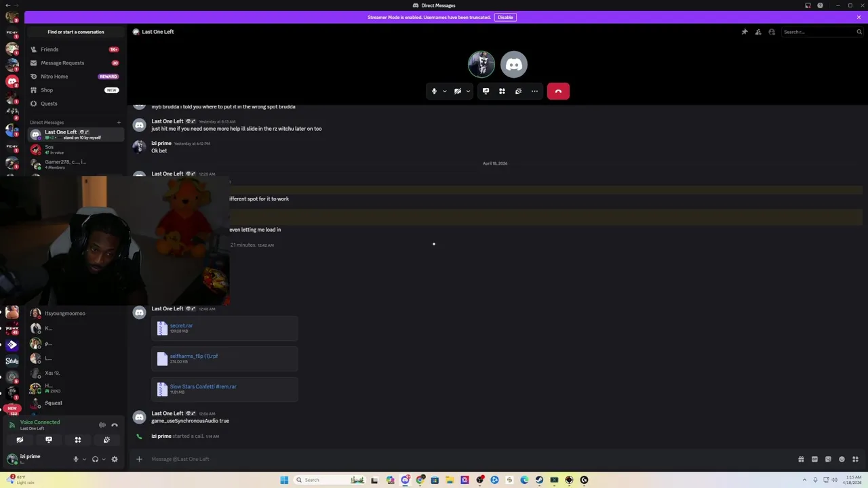Open pinned messages in header
Viewport: 868px width, 488px height.
pyautogui.click(x=745, y=32)
